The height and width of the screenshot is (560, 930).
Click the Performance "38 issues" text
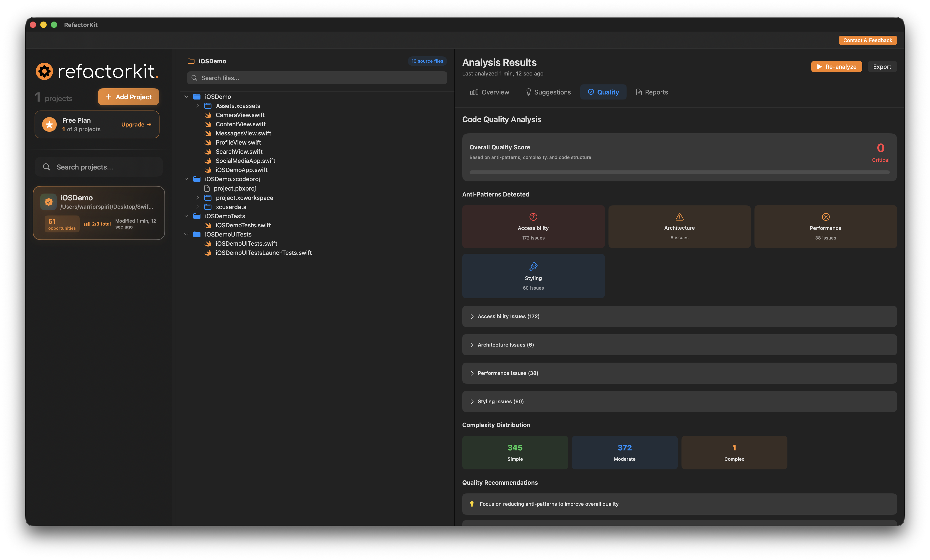tap(825, 238)
